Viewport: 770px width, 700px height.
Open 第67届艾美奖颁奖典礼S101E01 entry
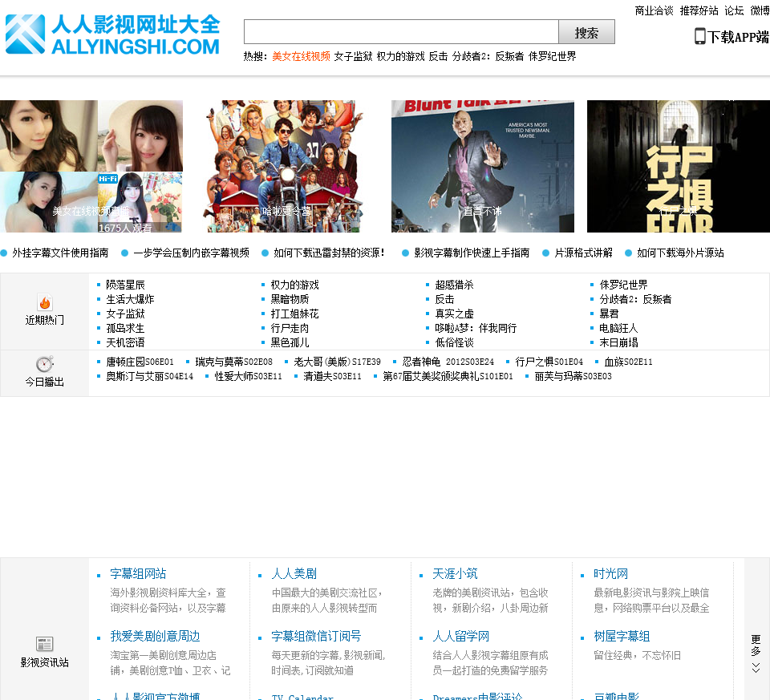coord(448,377)
